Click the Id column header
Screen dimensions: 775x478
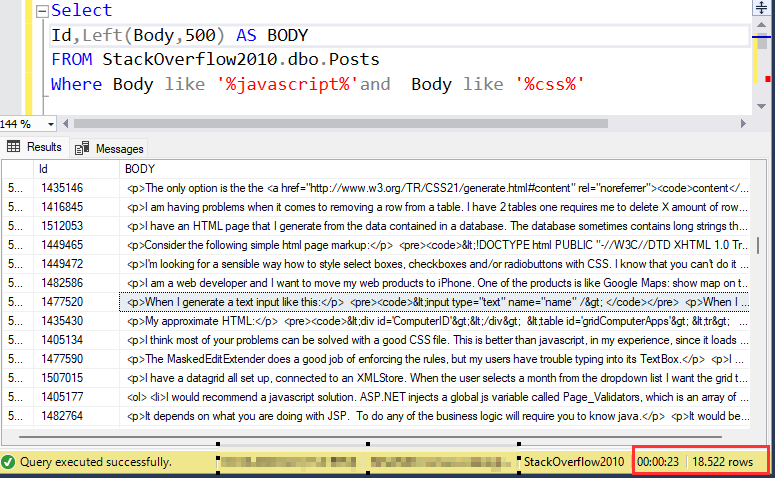[77, 169]
